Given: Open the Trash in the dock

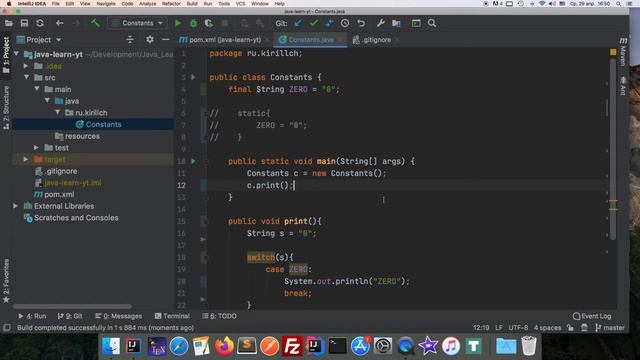Looking at the screenshot, I should (x=529, y=346).
